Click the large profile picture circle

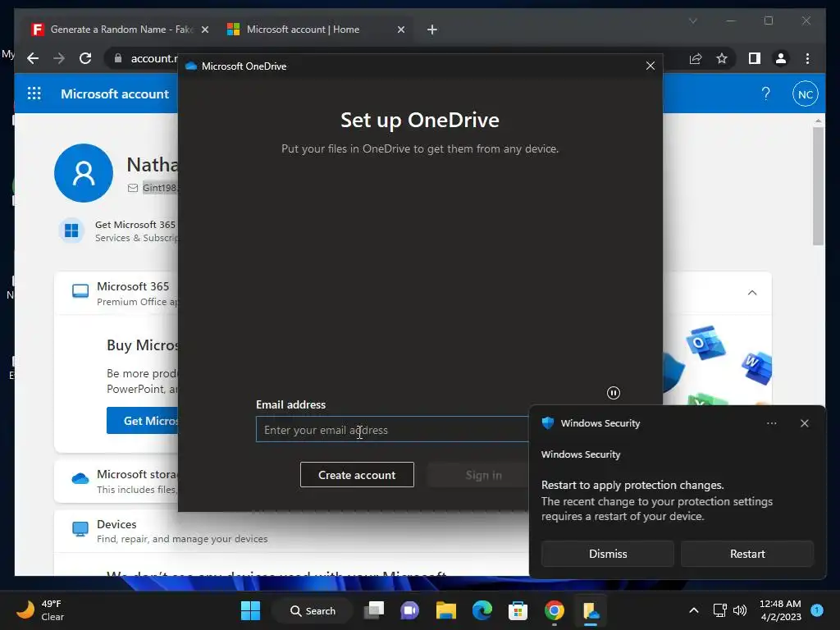[84, 173]
